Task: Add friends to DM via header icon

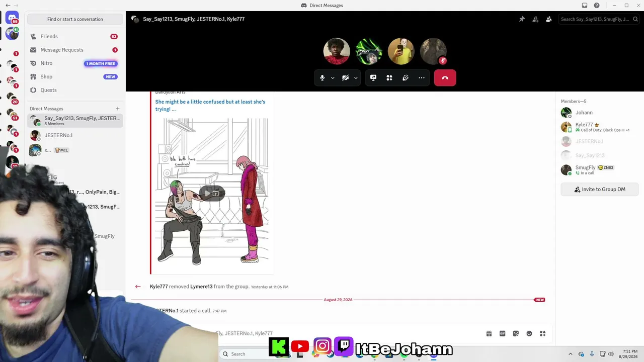Action: [535, 19]
